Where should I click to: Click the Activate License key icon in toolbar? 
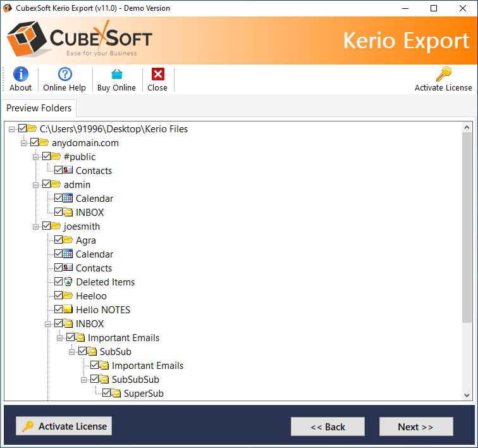pos(444,74)
